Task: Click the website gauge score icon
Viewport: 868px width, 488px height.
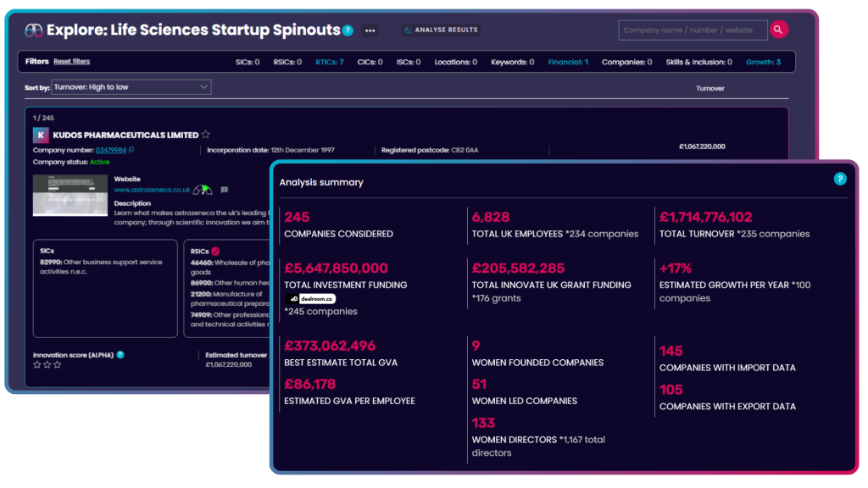Action: 203,190
